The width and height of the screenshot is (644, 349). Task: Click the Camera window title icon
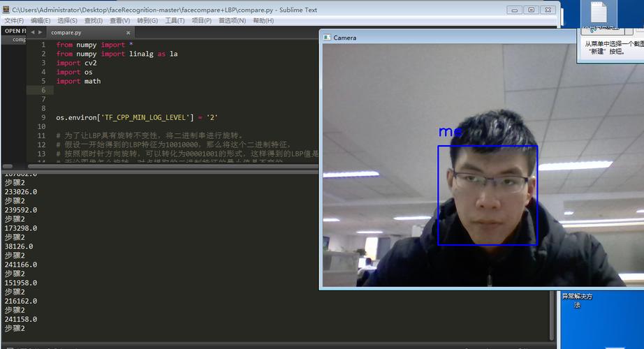coord(327,38)
